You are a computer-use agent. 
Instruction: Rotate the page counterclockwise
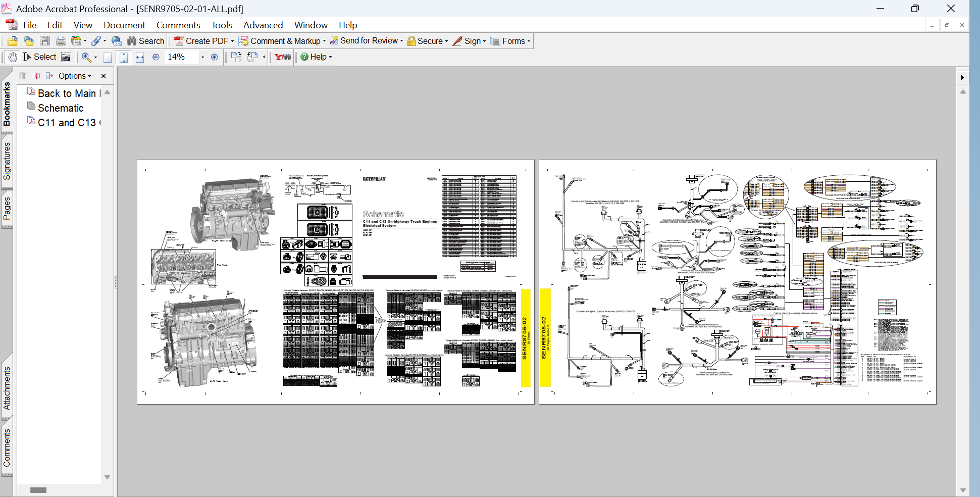252,57
